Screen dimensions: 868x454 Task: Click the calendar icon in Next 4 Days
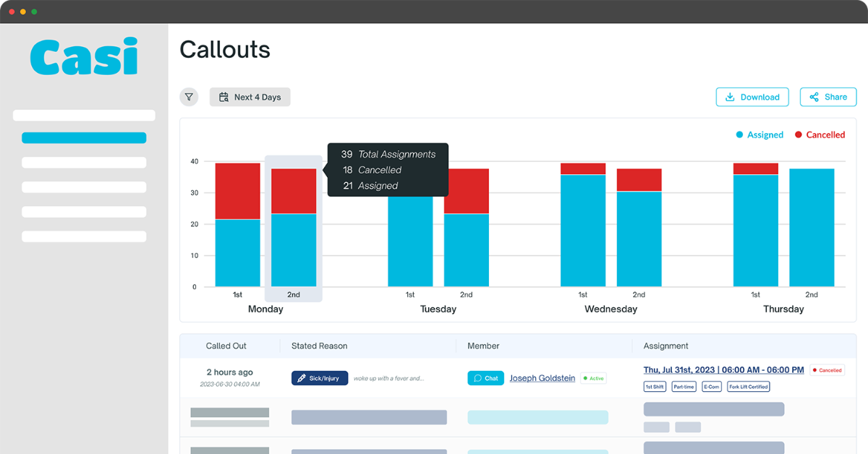[224, 97]
